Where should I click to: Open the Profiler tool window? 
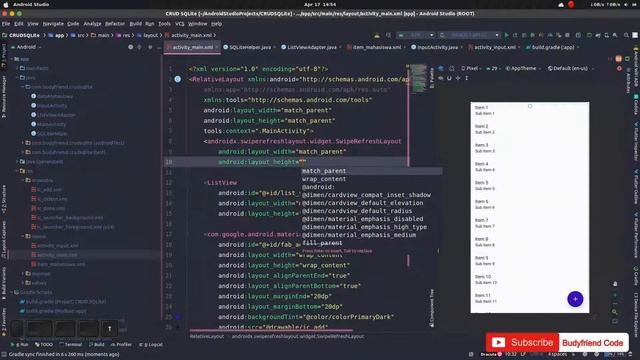[x=121, y=344]
